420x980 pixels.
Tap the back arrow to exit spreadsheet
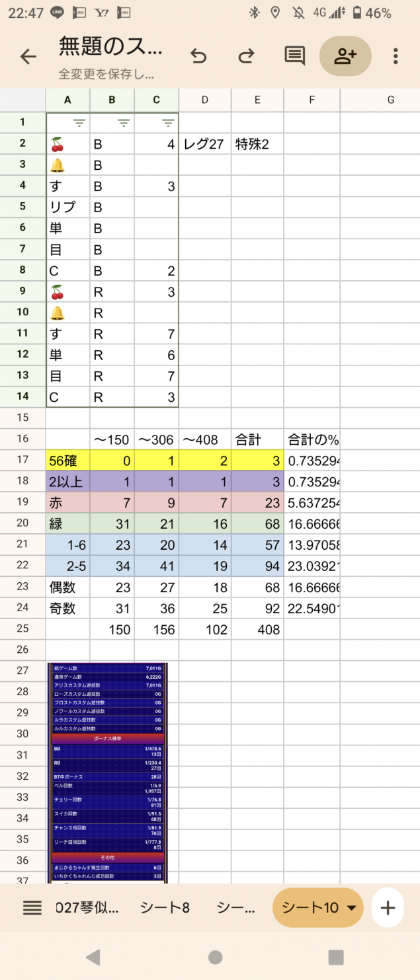[28, 57]
